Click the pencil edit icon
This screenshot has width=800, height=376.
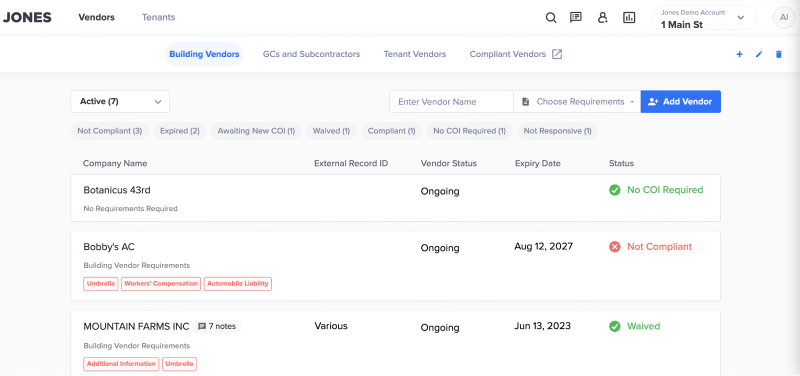(759, 54)
